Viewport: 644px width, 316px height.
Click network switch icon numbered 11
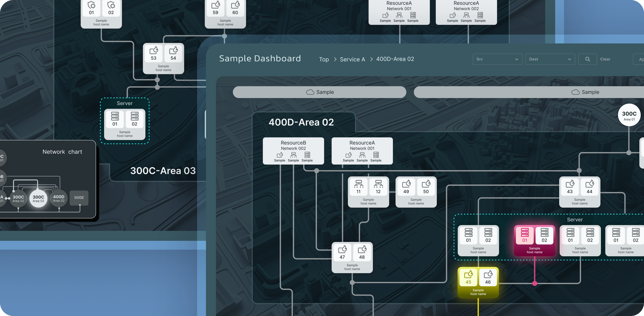[358, 186]
